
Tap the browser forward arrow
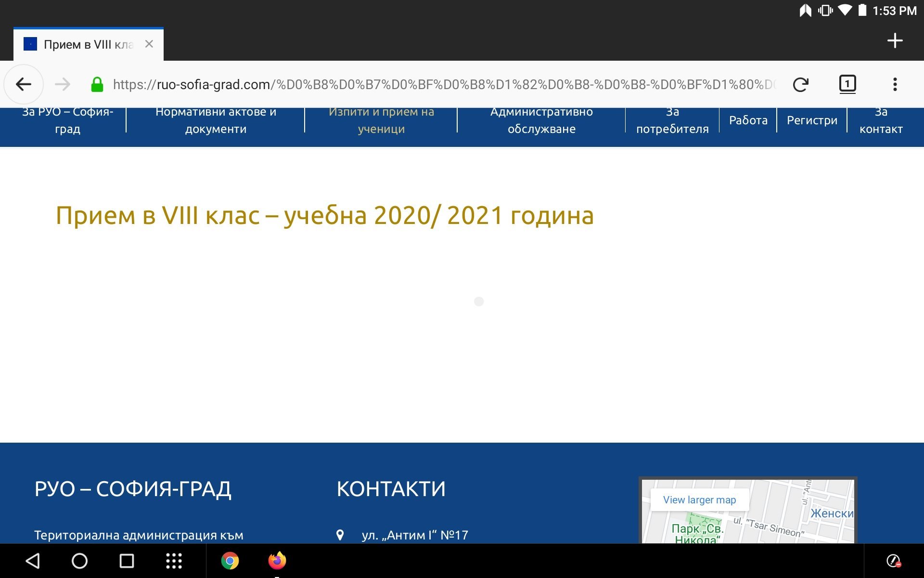(x=63, y=85)
